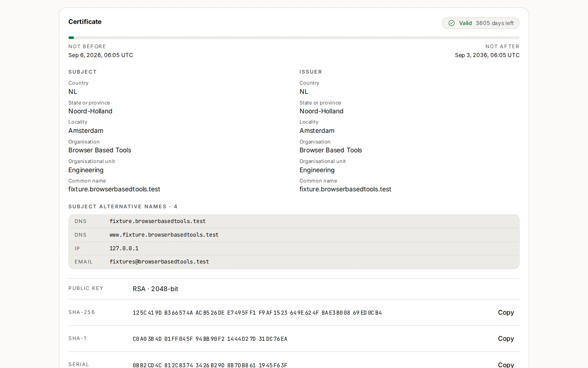The image size is (588, 368).
Task: Click the Issuer organisational unit Engineering
Action: point(317,170)
